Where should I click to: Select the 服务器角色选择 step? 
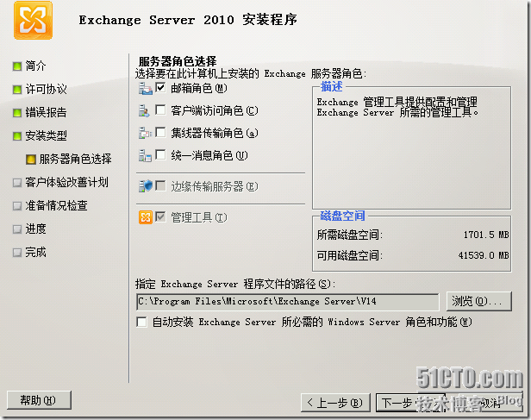point(75,160)
